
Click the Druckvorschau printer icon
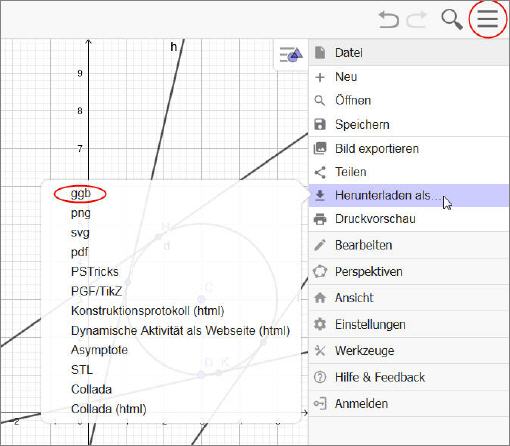pos(320,219)
